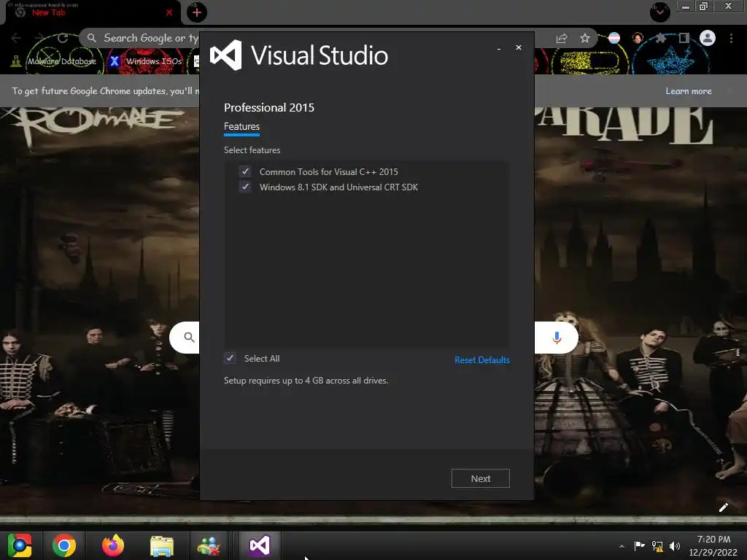Uncheck Windows 8.1 SDK and Universal CRT SDK
747x560 pixels.
pos(245,187)
